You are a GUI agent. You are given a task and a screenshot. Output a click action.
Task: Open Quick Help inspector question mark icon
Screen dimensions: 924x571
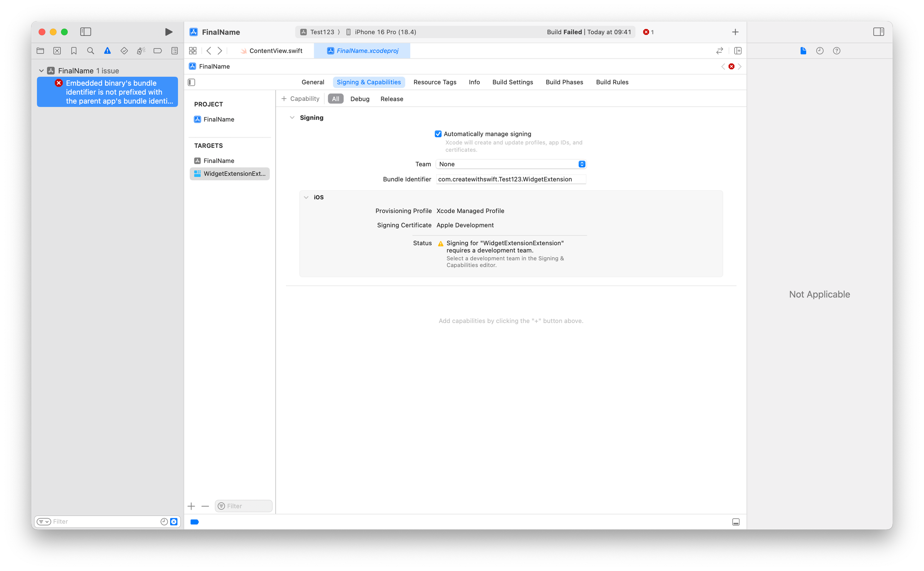pos(836,50)
